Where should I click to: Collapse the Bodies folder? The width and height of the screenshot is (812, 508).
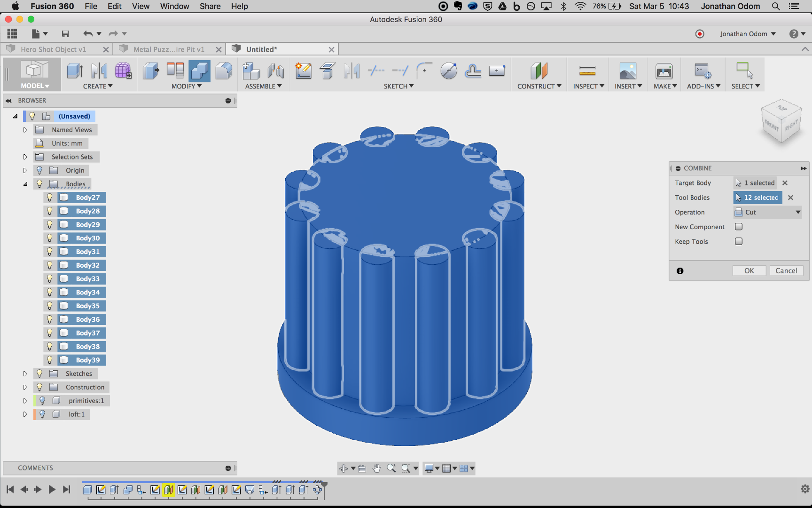pyautogui.click(x=25, y=184)
